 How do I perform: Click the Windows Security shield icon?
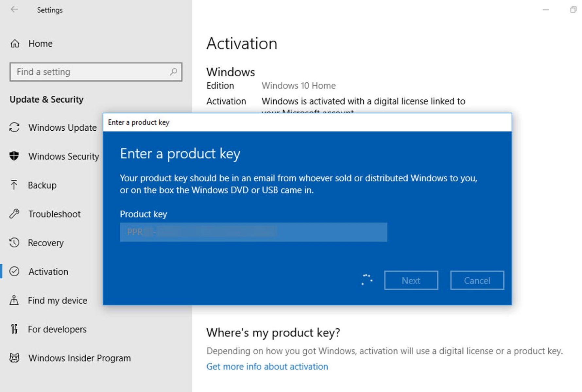(x=14, y=156)
